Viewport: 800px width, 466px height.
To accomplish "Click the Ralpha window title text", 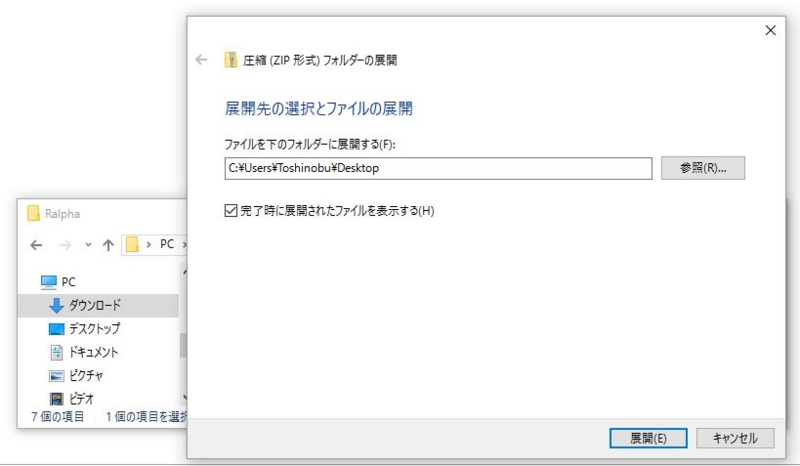I will 62,214.
